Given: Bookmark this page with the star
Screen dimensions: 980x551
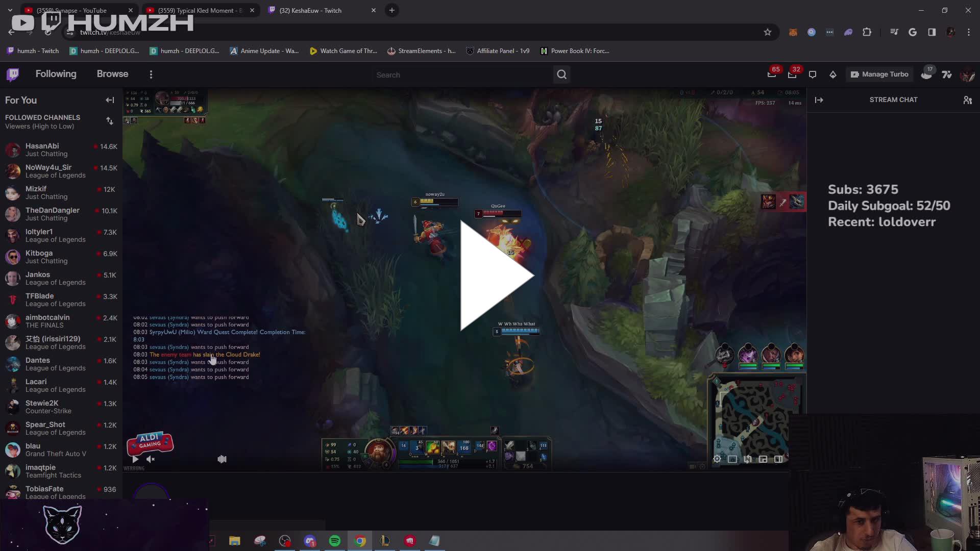Looking at the screenshot, I should pos(768,32).
